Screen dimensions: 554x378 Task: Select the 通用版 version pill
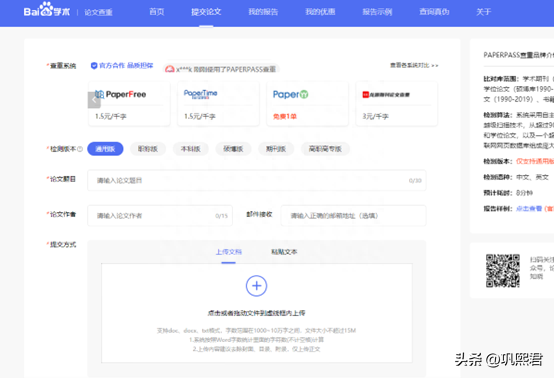105,149
